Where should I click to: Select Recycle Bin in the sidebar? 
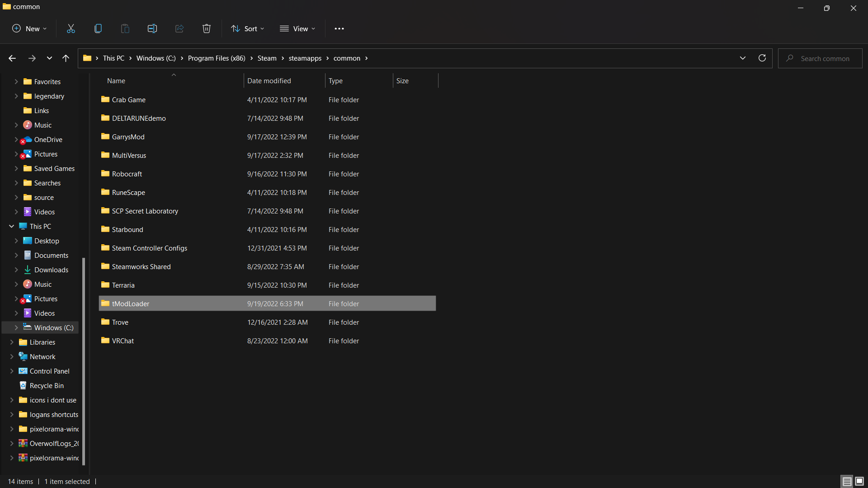click(x=47, y=385)
